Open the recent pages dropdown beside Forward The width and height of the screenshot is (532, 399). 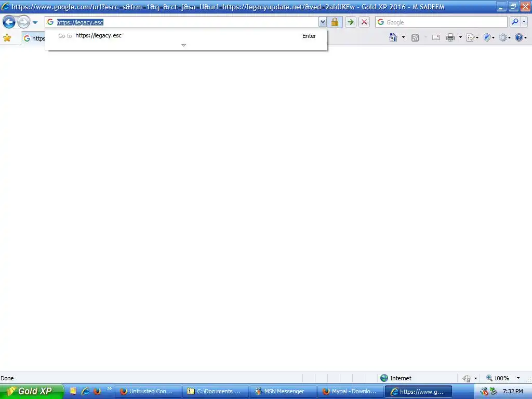pyautogui.click(x=35, y=22)
